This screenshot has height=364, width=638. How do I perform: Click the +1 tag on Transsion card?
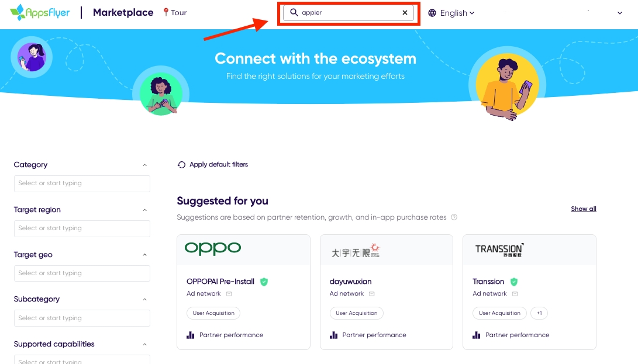tap(539, 313)
